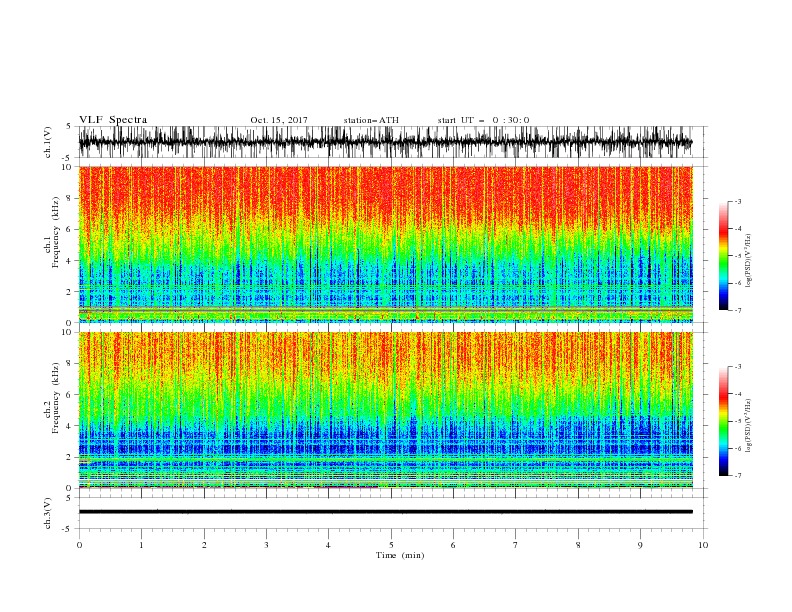The image size is (792, 612).
Task: Click the color scale bar beside ch.1 spectrogram
Action: click(x=723, y=256)
